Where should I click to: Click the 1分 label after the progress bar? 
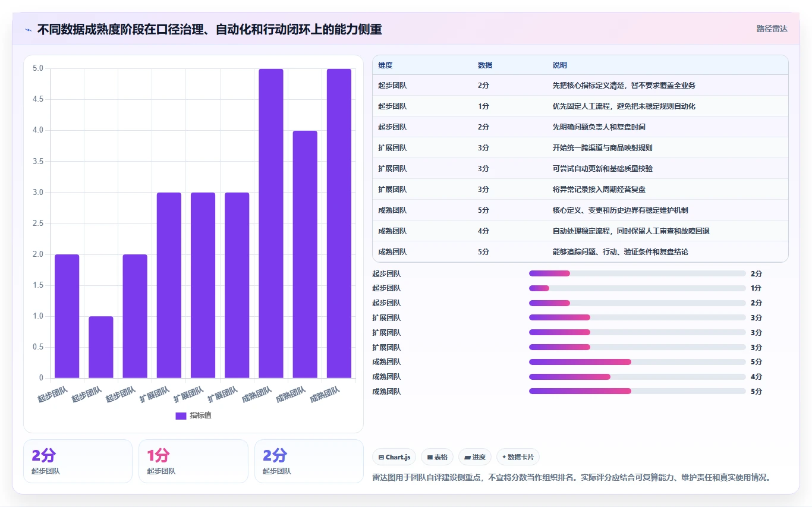[756, 288]
